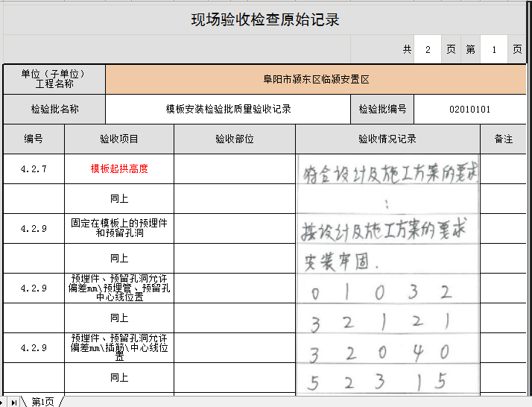This screenshot has height=407, width=532.
Task: Click the 备注 column header
Action: pyautogui.click(x=504, y=139)
